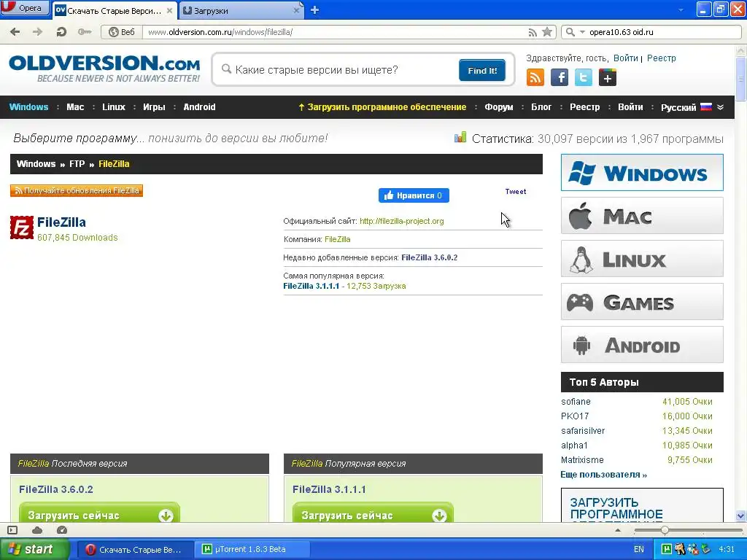This screenshot has width=747, height=560.
Task: Open the Windows menu item
Action: (x=28, y=106)
